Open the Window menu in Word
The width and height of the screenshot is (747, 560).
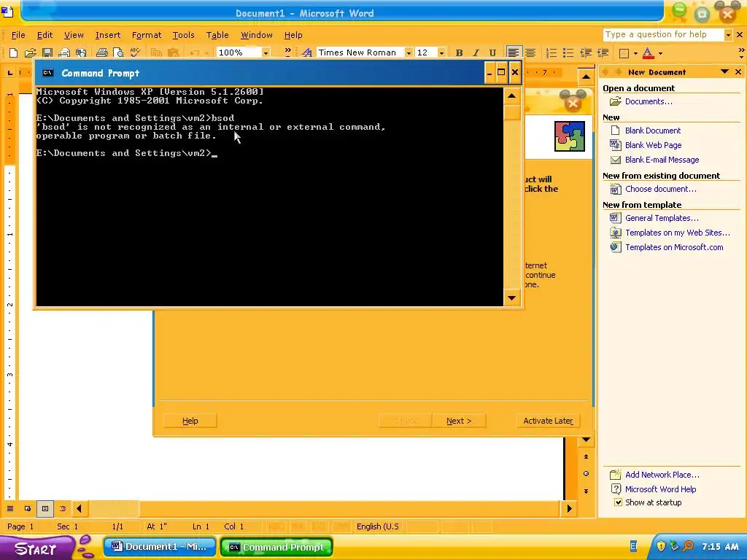click(x=256, y=35)
